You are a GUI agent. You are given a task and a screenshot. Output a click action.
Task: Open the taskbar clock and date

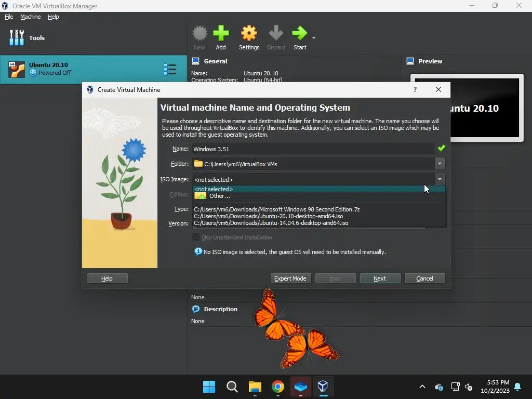(x=495, y=387)
